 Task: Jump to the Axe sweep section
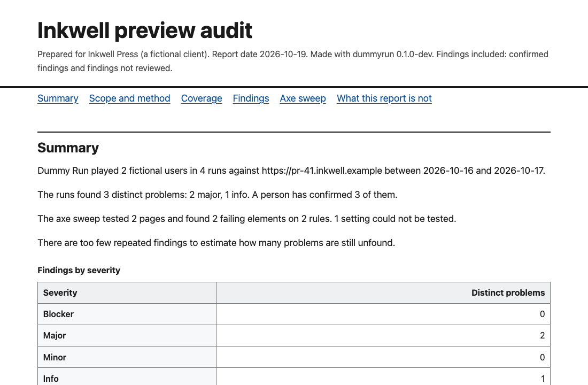(303, 98)
